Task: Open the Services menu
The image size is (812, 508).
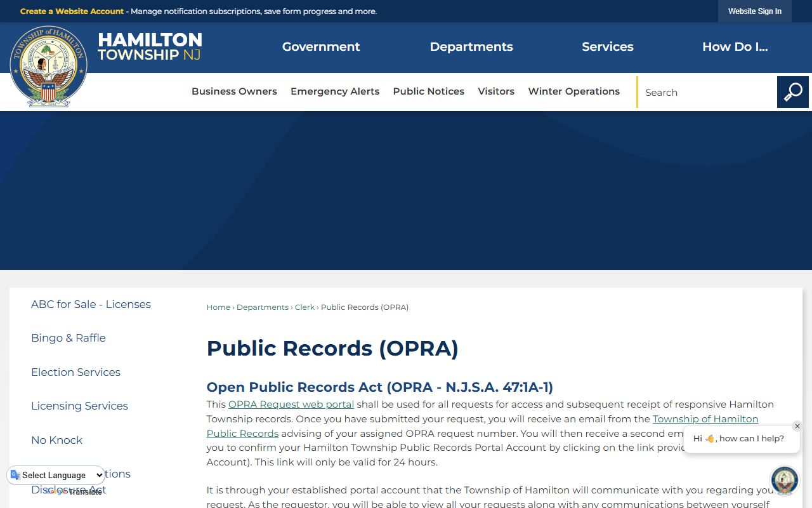Action: pyautogui.click(x=608, y=47)
